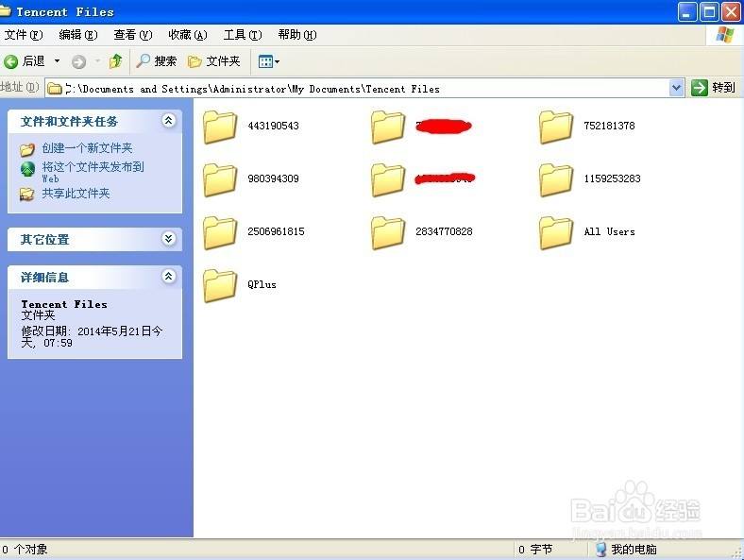Viewport: 744px width, 560px height.
Task: Click the folder name 980394309
Action: pyautogui.click(x=273, y=178)
